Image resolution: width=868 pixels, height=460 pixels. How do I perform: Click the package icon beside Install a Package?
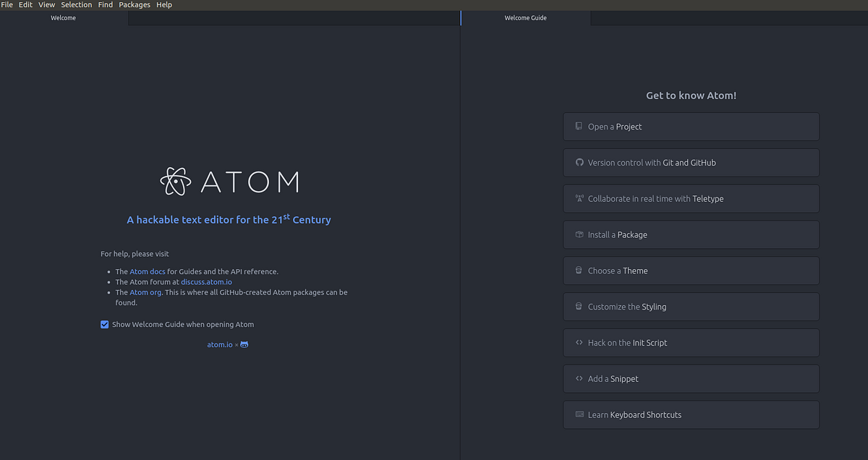click(x=579, y=234)
